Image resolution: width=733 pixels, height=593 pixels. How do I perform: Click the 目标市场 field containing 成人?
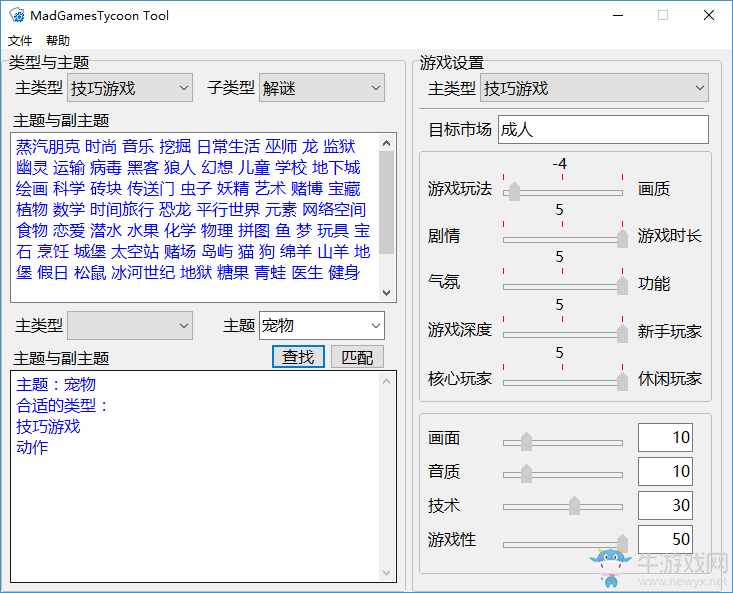(603, 129)
